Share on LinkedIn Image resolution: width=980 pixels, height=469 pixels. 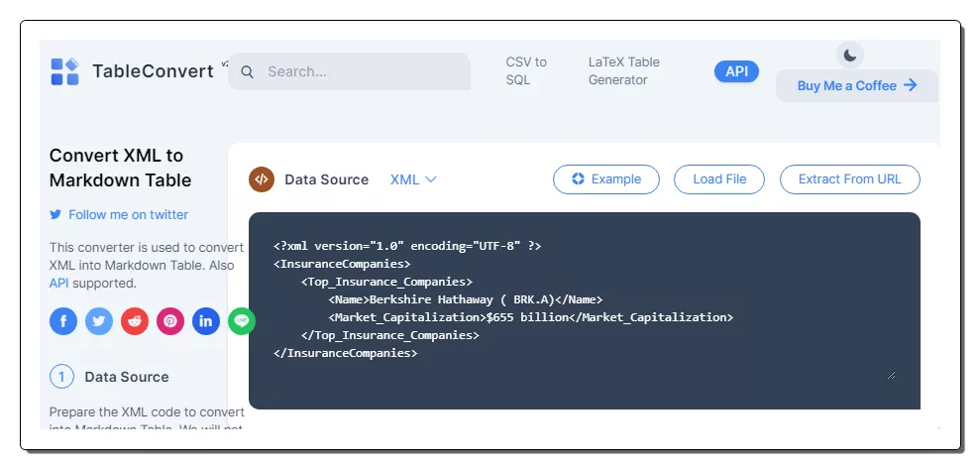(206, 321)
